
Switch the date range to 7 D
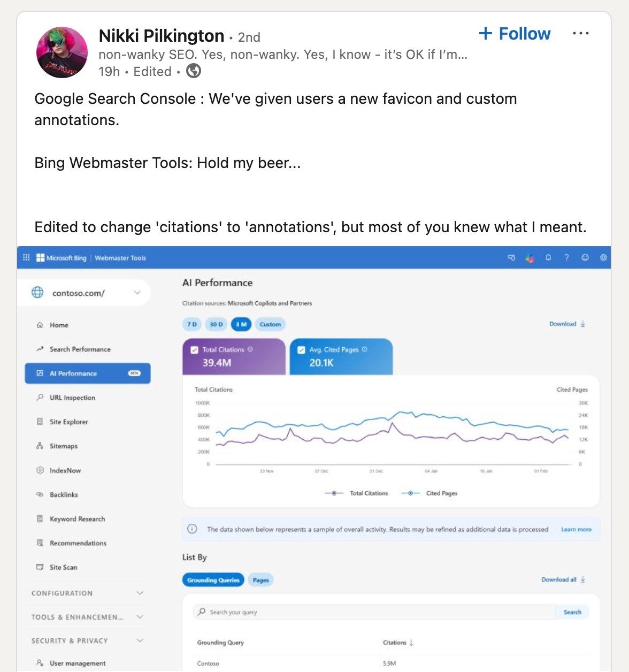point(193,324)
